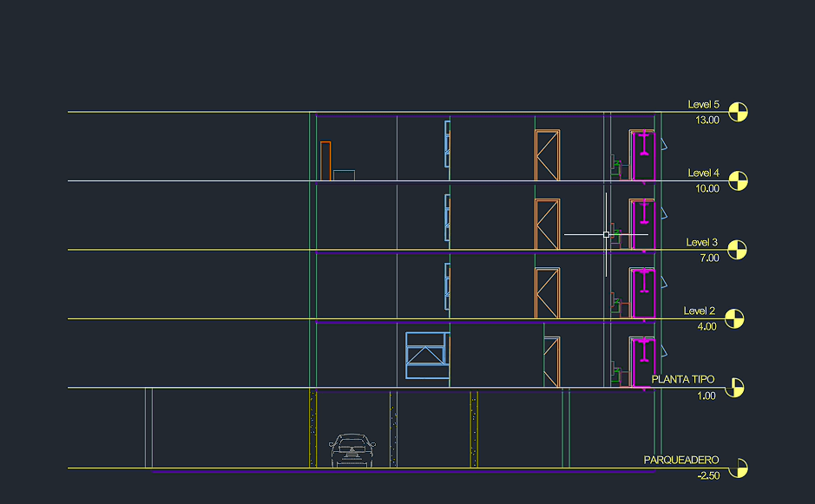Click the PLANTA TIPO half-filled datum marker
Screen dimensions: 815x504
734,388
